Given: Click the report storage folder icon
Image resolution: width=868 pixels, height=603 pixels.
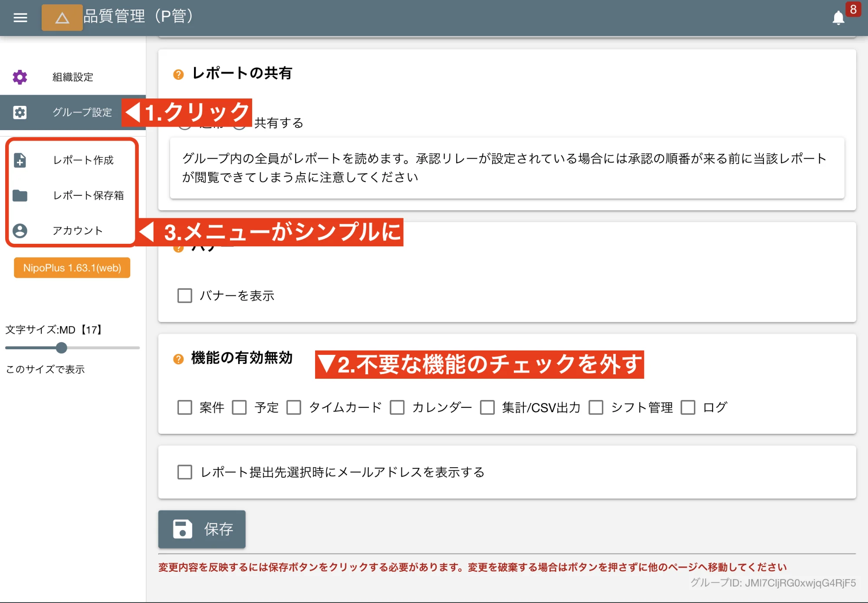Looking at the screenshot, I should [x=20, y=196].
